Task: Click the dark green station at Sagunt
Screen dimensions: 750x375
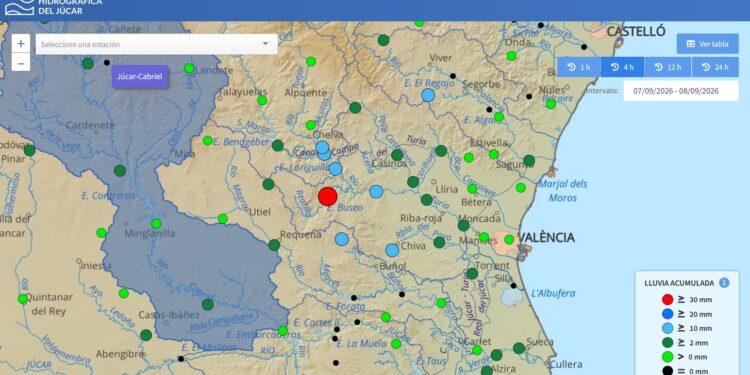Action: pos(529,161)
